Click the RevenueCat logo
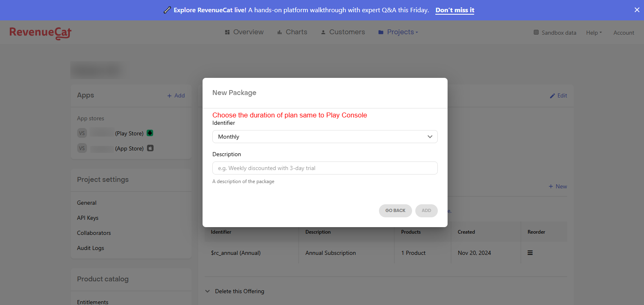Viewport: 644px width, 305px height. click(40, 33)
